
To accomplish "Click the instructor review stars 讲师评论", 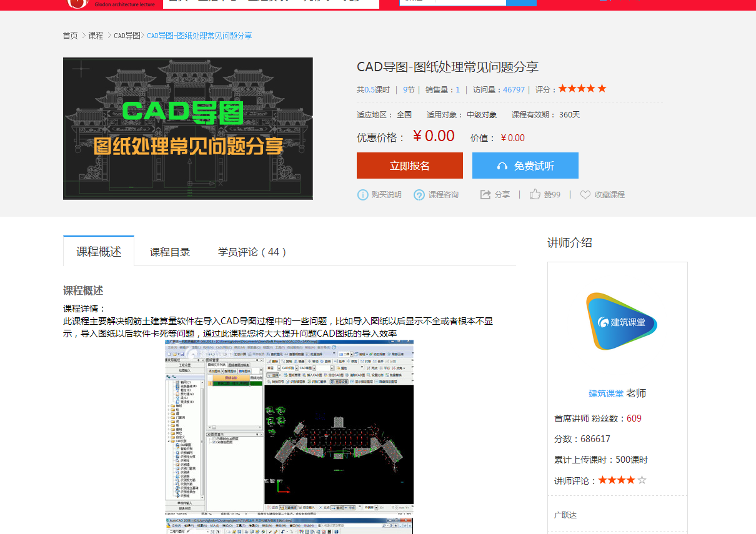I will click(622, 480).
